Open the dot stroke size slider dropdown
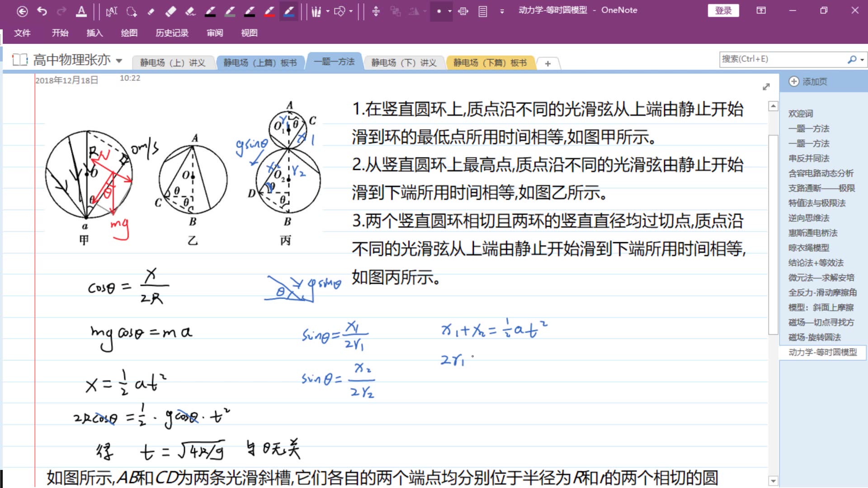 click(450, 12)
